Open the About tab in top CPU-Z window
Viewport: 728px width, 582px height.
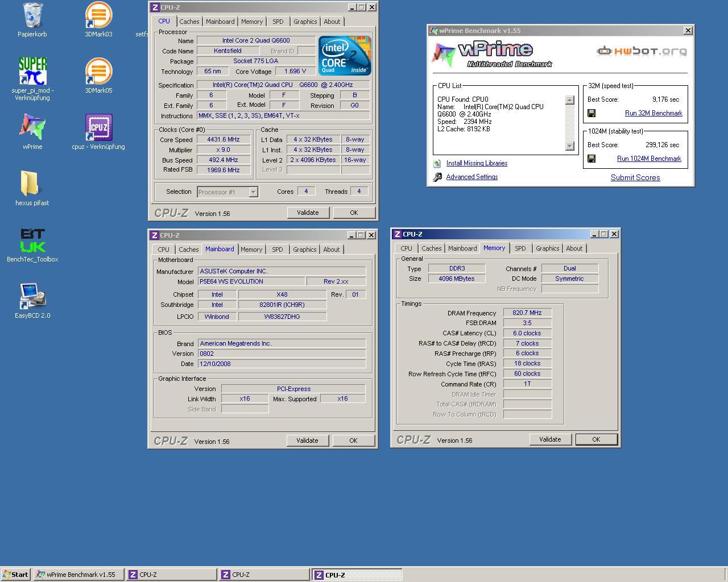click(x=332, y=22)
